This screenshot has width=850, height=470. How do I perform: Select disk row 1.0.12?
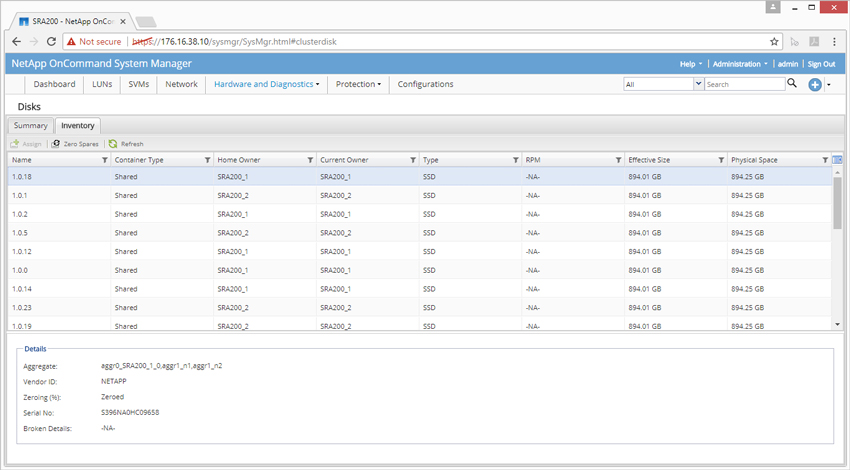point(420,252)
